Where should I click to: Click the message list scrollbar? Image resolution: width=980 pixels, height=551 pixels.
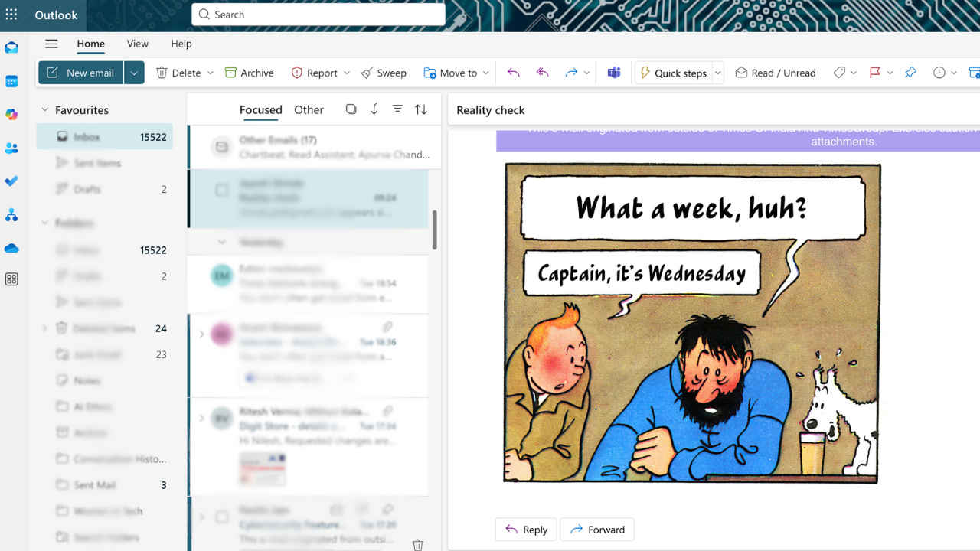[434, 230]
